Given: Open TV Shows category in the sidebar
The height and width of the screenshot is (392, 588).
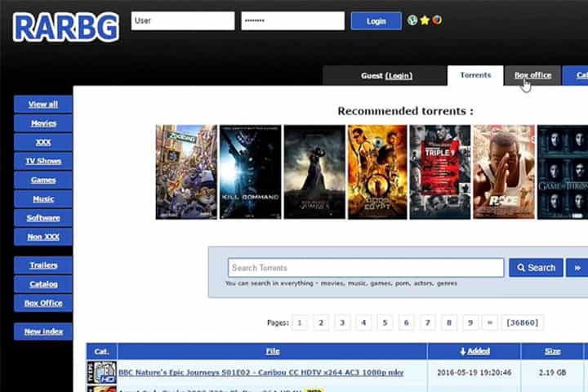Looking at the screenshot, I should [43, 161].
